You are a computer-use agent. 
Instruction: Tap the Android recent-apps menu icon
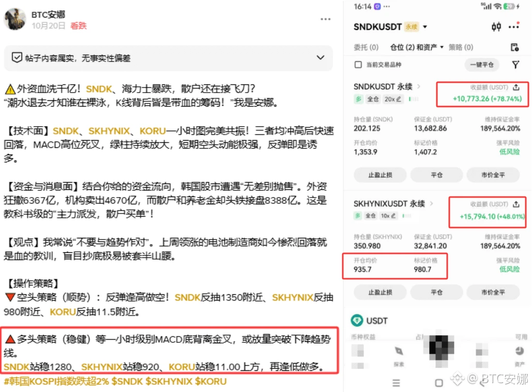click(x=396, y=383)
